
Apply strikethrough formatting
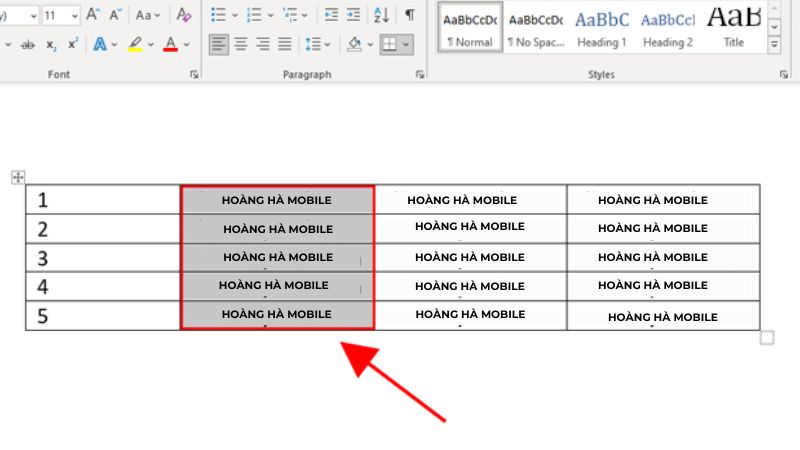[27, 45]
